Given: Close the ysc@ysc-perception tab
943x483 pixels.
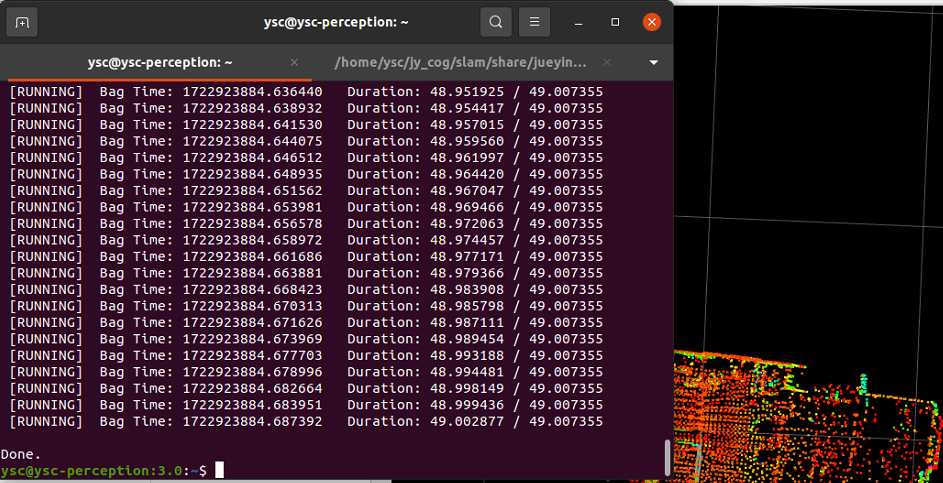Looking at the screenshot, I should point(294,63).
